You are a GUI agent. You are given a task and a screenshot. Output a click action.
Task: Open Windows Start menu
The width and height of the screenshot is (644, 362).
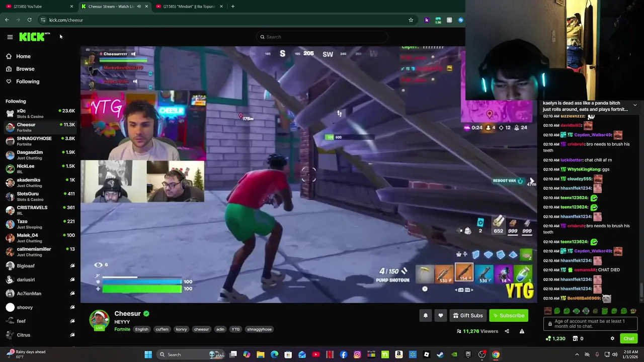tap(148, 355)
